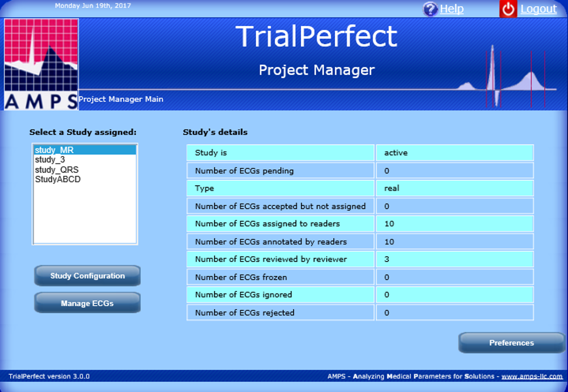
Task: Click the date 'Monday Jun 19th, 2017'
Action: coord(93,6)
